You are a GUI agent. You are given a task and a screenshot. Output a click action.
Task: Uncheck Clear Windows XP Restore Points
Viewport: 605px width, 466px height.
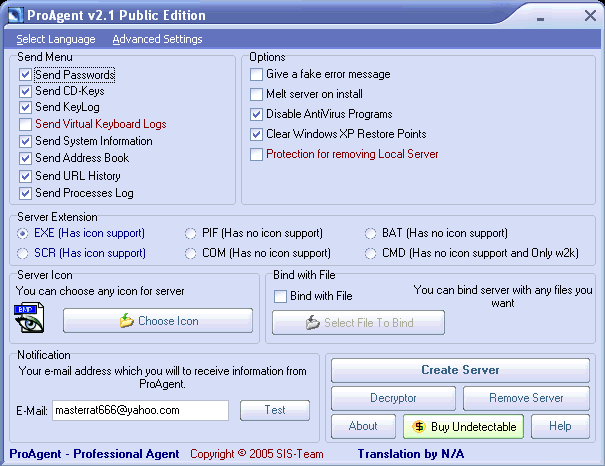257,134
